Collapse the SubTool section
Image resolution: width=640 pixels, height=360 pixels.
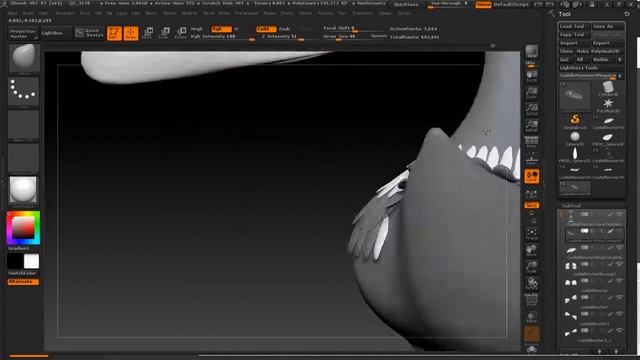tap(571, 206)
